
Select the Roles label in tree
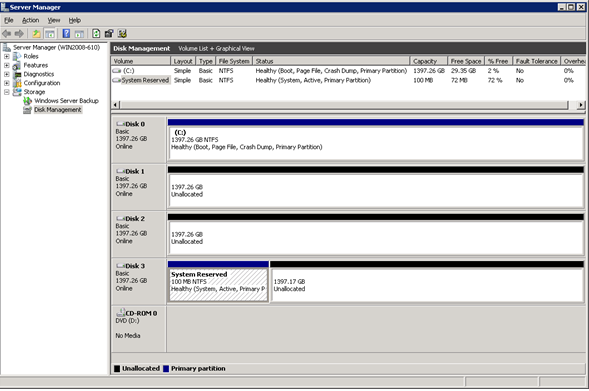[31, 56]
